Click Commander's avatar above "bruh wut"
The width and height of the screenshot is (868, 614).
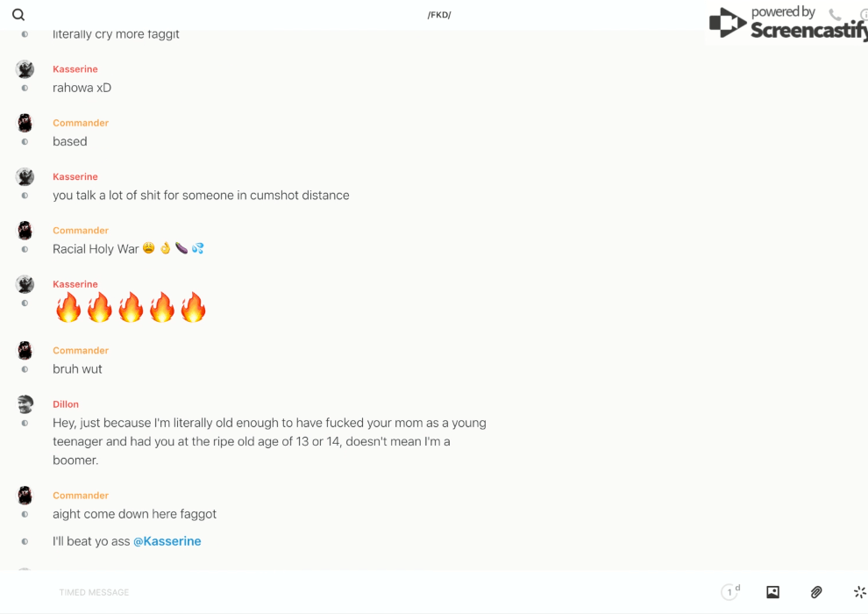click(x=25, y=351)
